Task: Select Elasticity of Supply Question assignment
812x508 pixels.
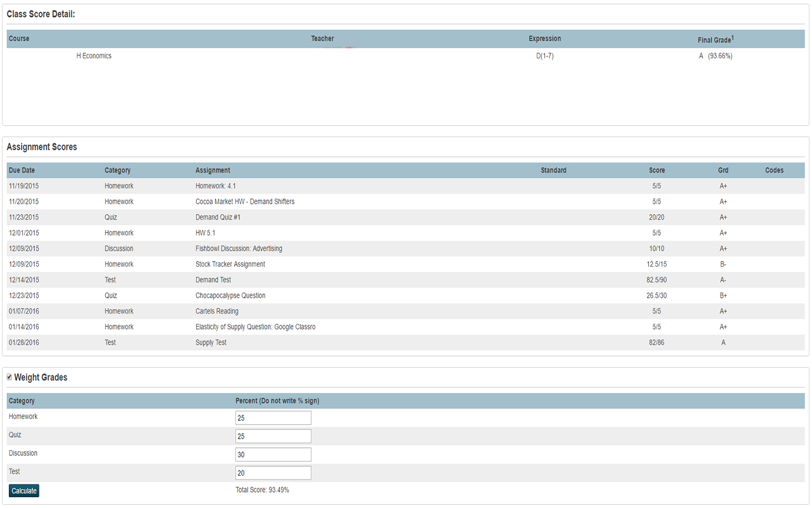Action: coord(255,327)
